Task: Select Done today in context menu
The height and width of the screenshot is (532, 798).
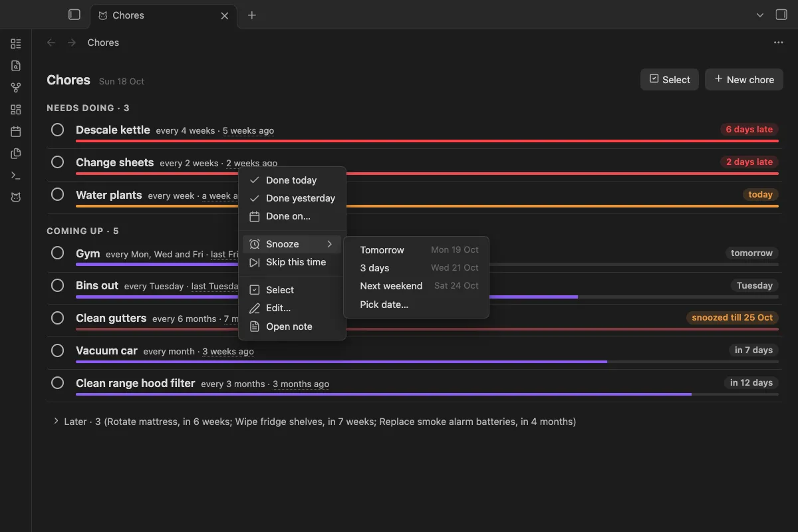Action: pyautogui.click(x=292, y=180)
